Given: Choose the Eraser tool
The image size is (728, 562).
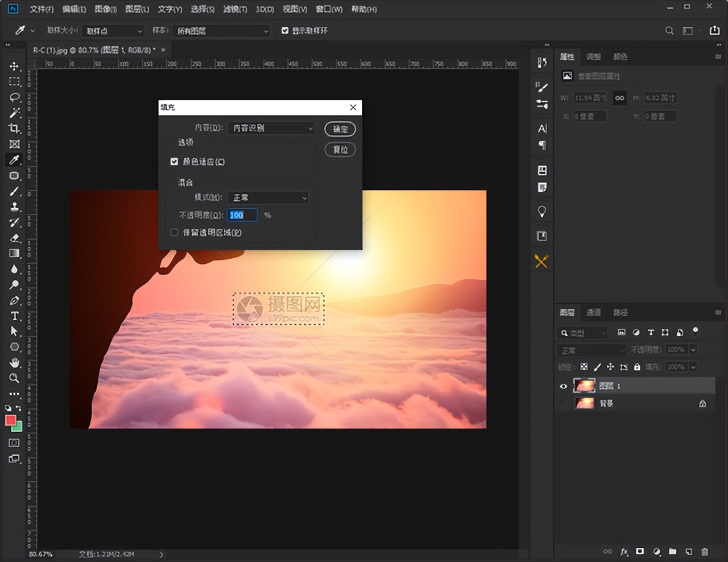Looking at the screenshot, I should [15, 238].
